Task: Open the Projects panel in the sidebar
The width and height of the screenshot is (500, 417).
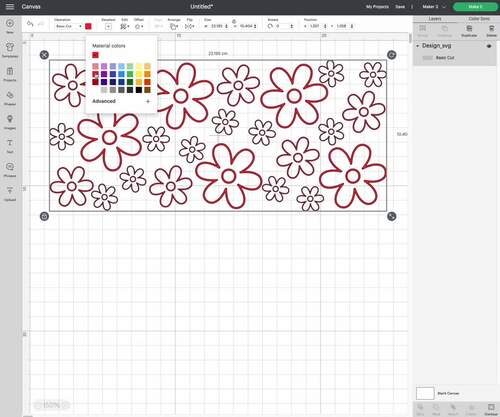Action: point(10,74)
